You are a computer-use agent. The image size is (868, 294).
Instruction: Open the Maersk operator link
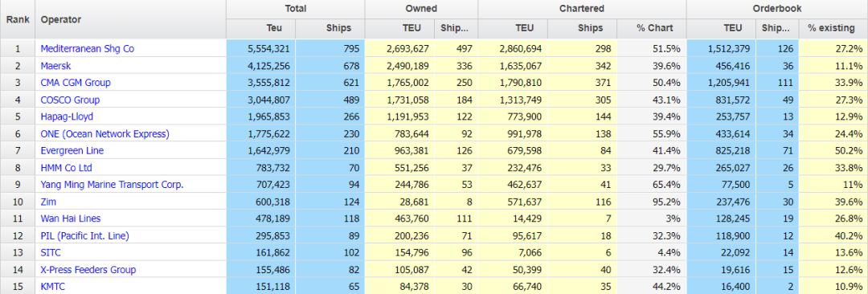56,66
